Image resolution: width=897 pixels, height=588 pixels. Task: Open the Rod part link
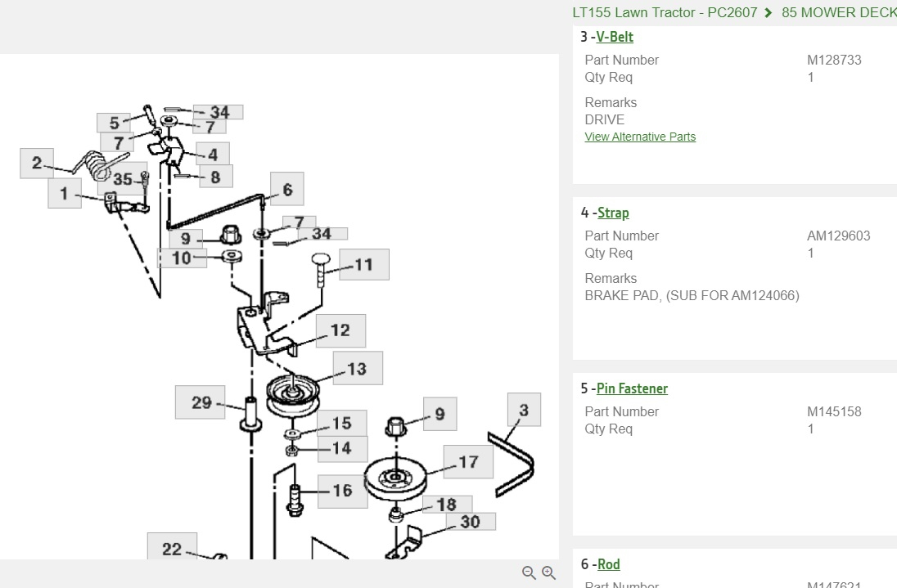pyautogui.click(x=608, y=564)
